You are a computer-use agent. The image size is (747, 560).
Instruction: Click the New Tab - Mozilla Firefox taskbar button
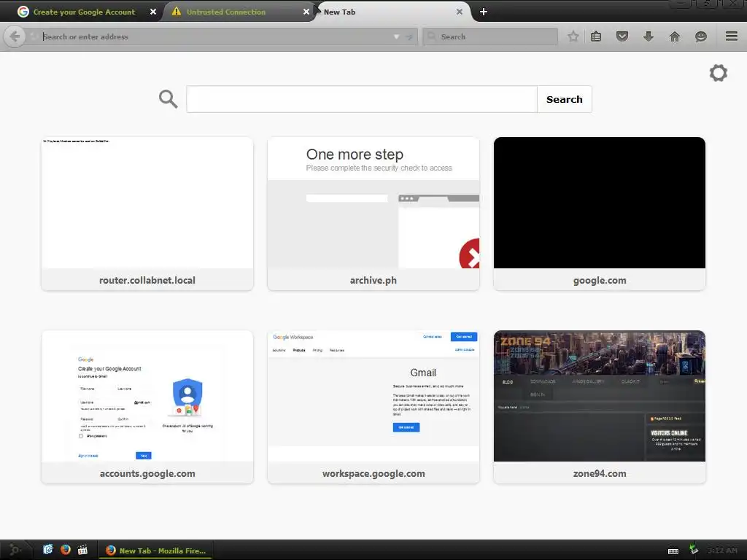155,550
